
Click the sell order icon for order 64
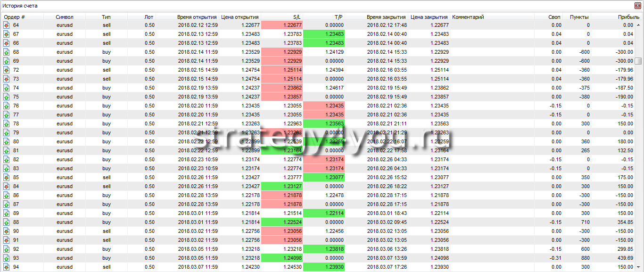[x=7, y=25]
